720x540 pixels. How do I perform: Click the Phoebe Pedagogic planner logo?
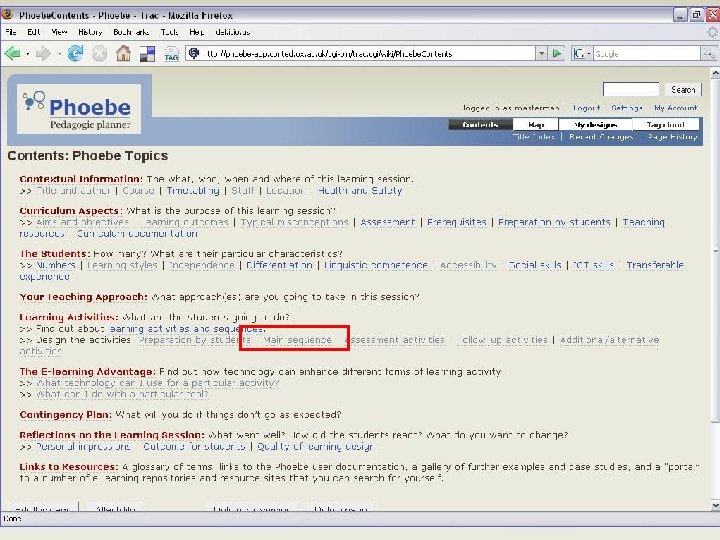click(x=79, y=109)
